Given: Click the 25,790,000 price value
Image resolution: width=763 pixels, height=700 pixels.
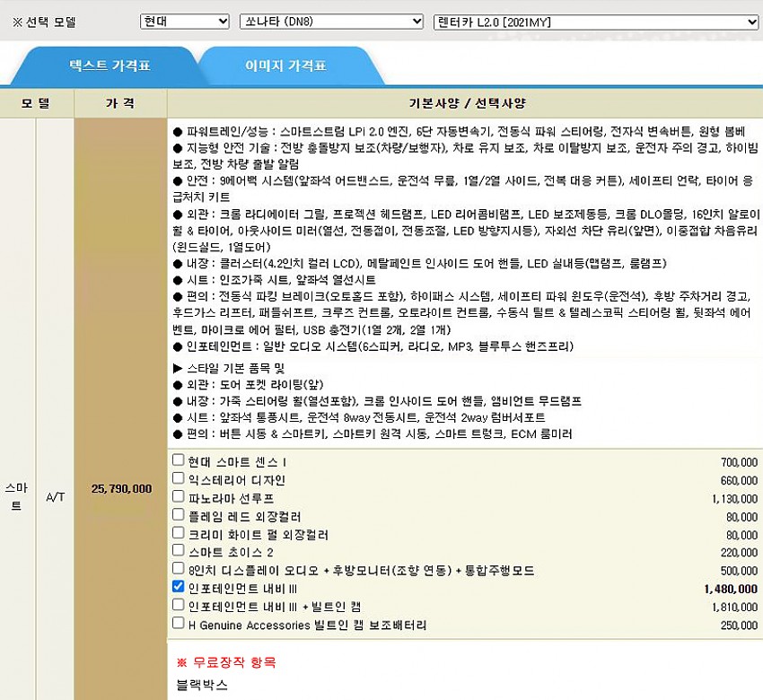Looking at the screenshot, I should (x=121, y=489).
